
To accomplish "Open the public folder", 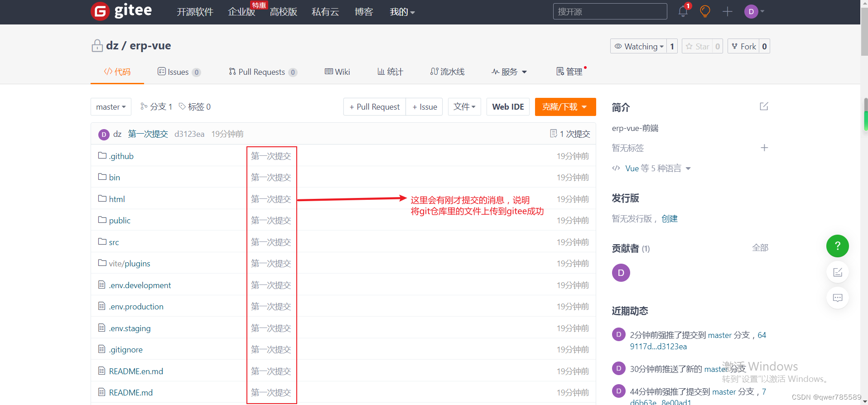I will coord(120,221).
